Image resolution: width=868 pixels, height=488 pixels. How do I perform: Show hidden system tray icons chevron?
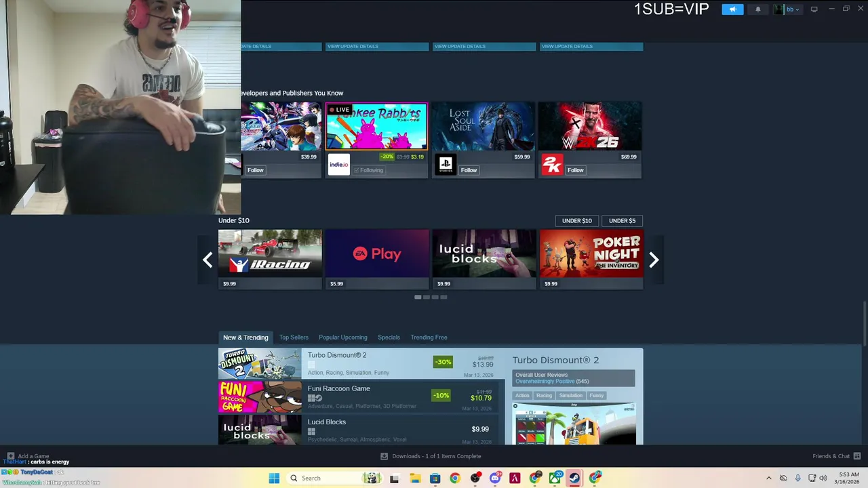tap(769, 479)
